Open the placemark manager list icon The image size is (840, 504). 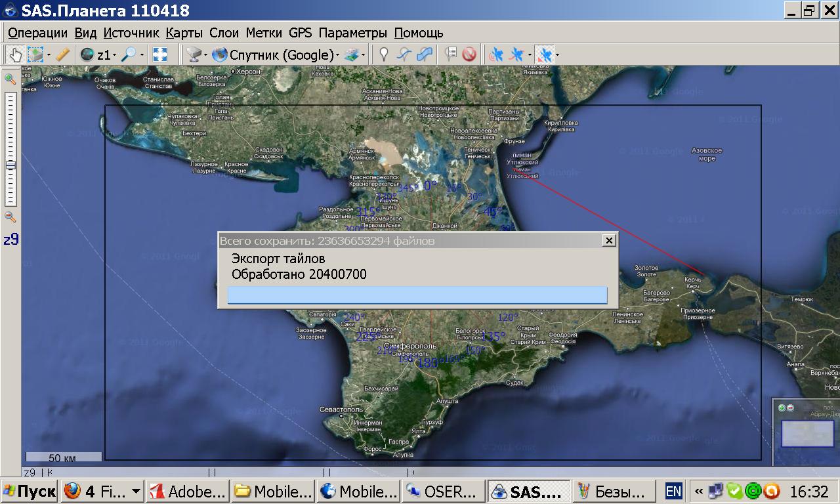[451, 55]
